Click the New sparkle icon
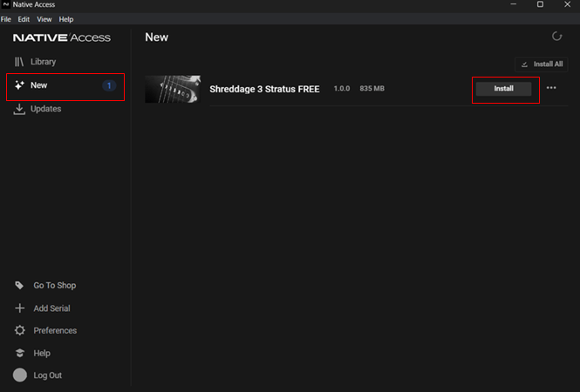This screenshot has width=580, height=392. (x=19, y=85)
